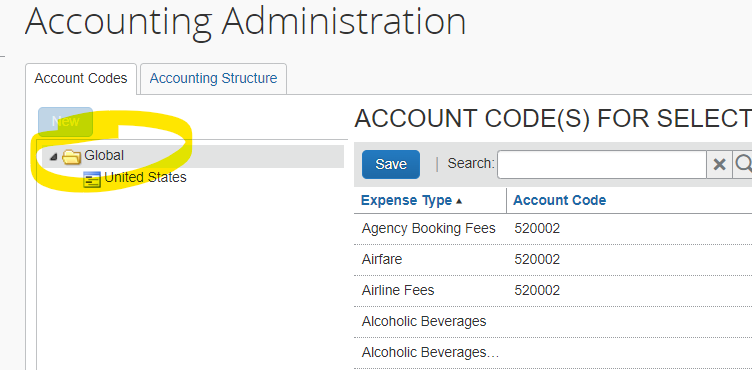Sort by Account Code column header
Screen dimensions: 752x370
pyautogui.click(x=559, y=200)
